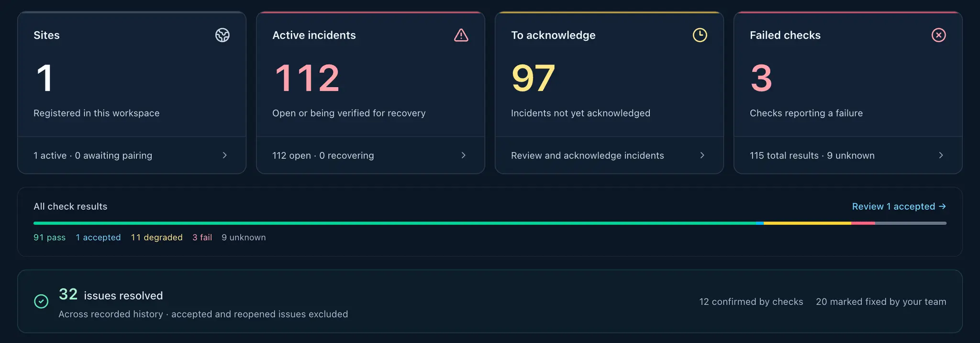Select the '11 degraded' legend label
The height and width of the screenshot is (343, 980).
(157, 237)
